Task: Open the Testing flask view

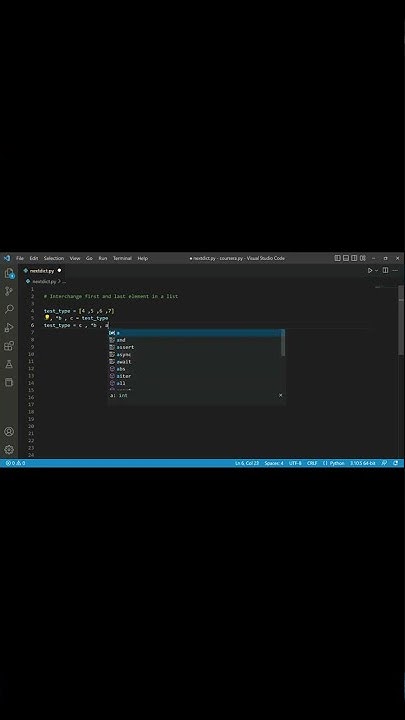Action: (9, 364)
